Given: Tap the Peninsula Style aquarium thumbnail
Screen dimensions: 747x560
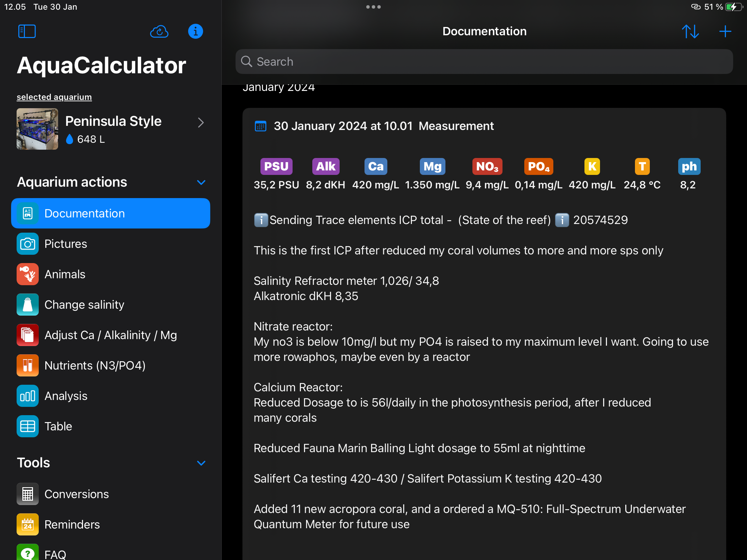Looking at the screenshot, I should 37,129.
